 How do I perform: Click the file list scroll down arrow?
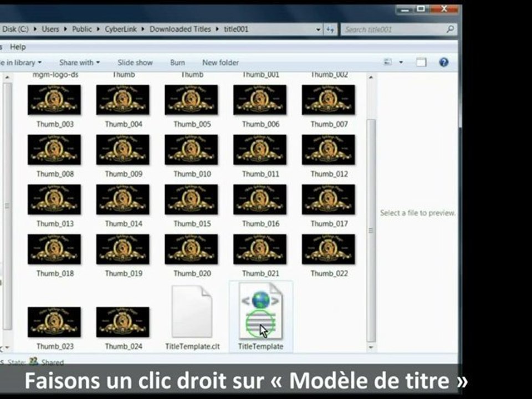click(x=371, y=347)
